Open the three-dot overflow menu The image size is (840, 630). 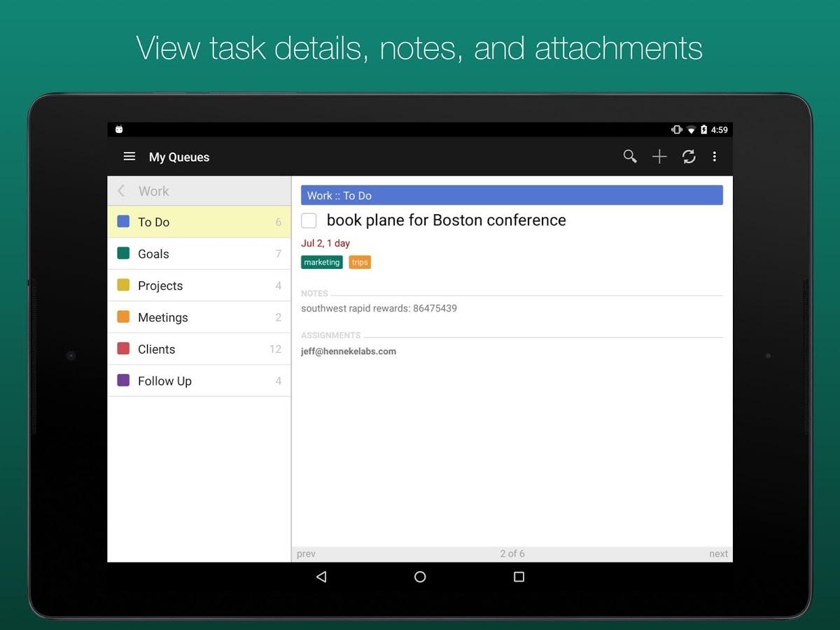pos(714,157)
